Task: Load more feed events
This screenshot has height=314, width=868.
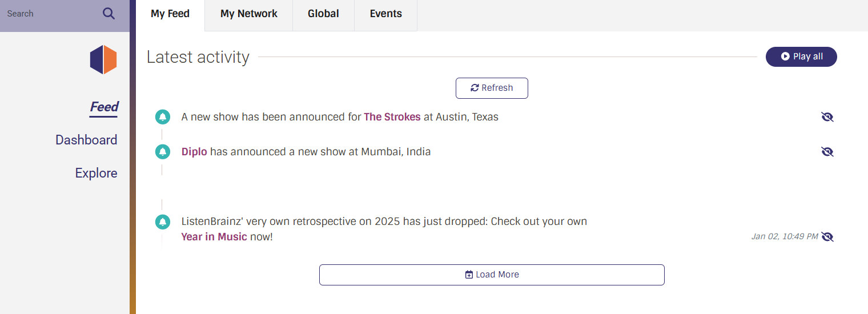Action: coord(492,275)
